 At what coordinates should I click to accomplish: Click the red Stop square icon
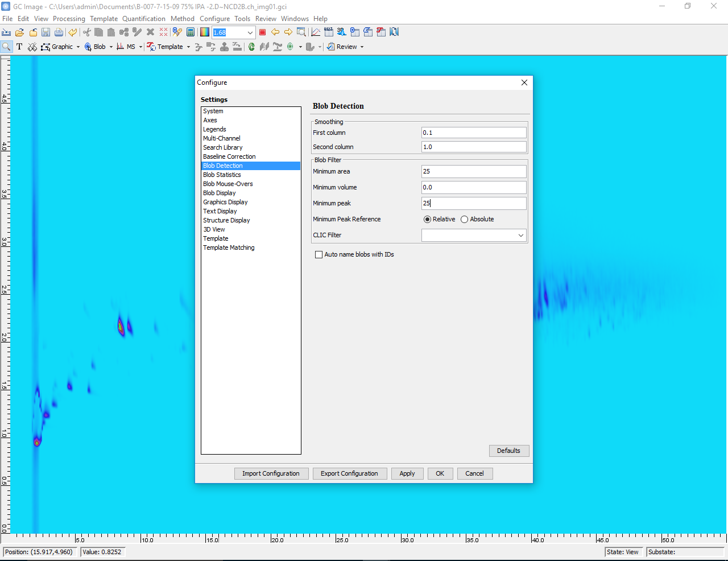click(x=262, y=32)
